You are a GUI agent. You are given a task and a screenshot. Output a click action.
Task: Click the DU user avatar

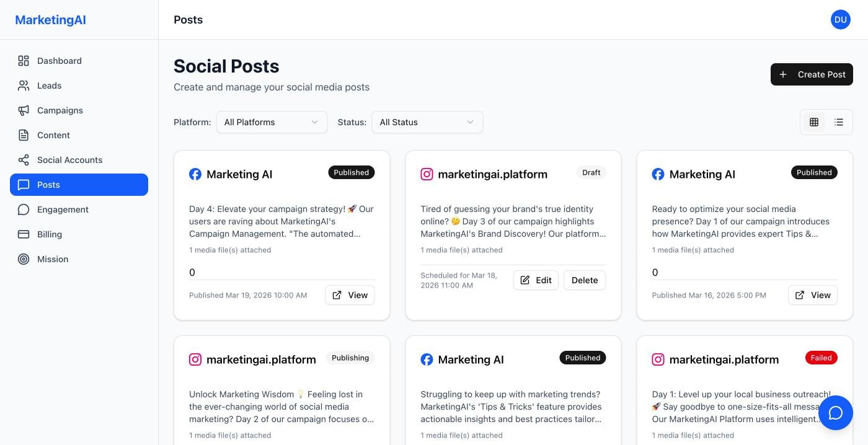click(841, 19)
